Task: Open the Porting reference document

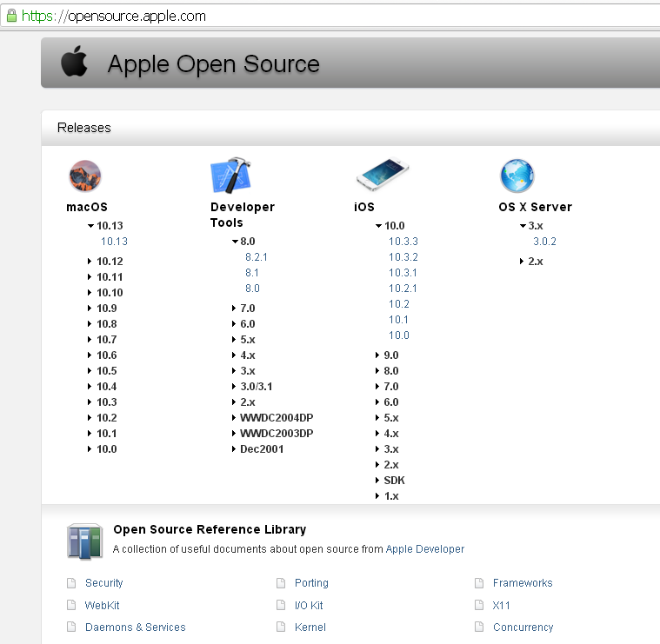Action: point(311,583)
